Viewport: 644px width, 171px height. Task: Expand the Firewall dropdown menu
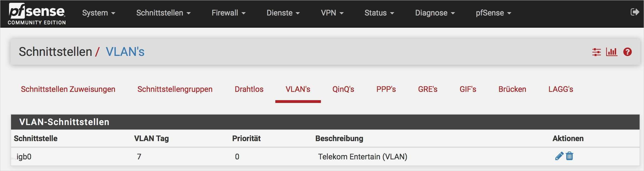[x=228, y=13]
